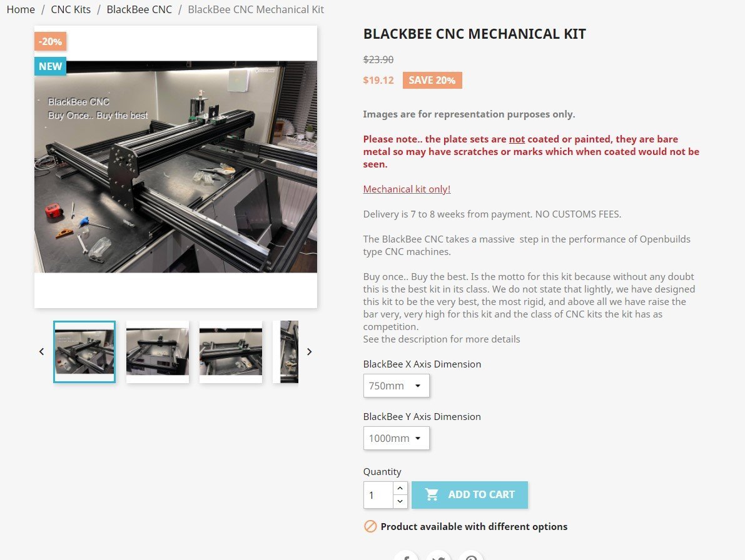Open BlackBee CNC breadcrumb link
This screenshot has height=560, width=745.
click(139, 9)
